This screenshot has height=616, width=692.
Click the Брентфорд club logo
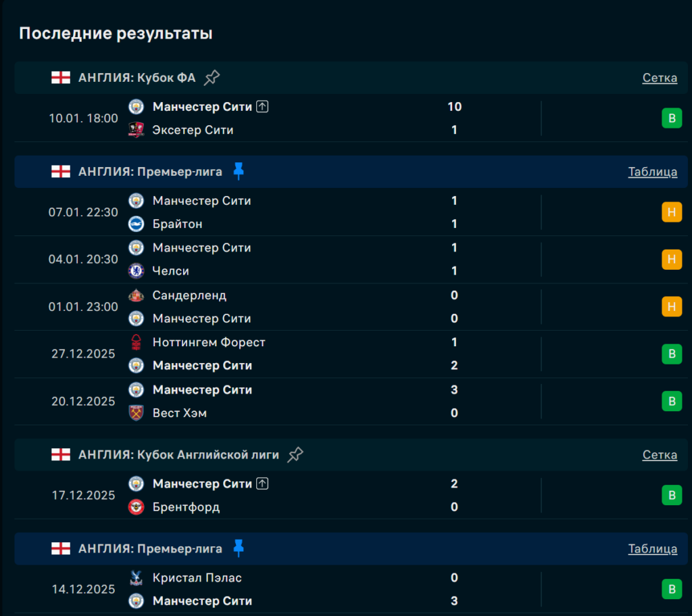click(137, 507)
